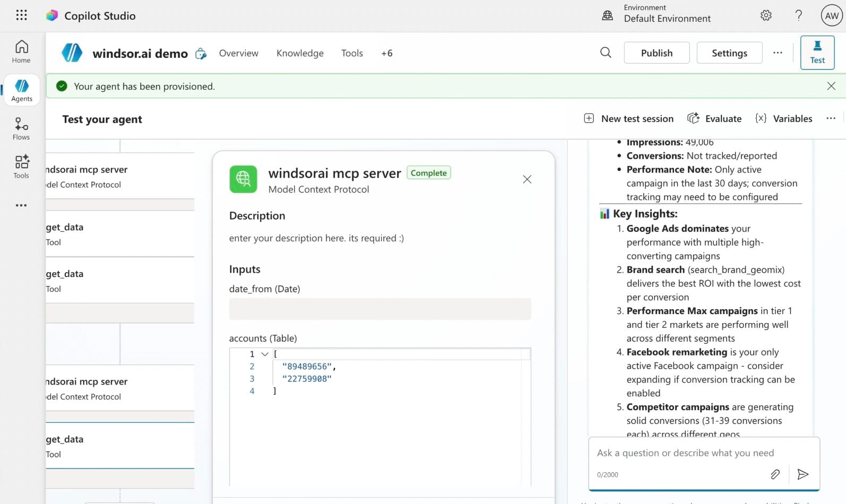Click the Evaluate button
This screenshot has width=846, height=504.
[x=714, y=119]
